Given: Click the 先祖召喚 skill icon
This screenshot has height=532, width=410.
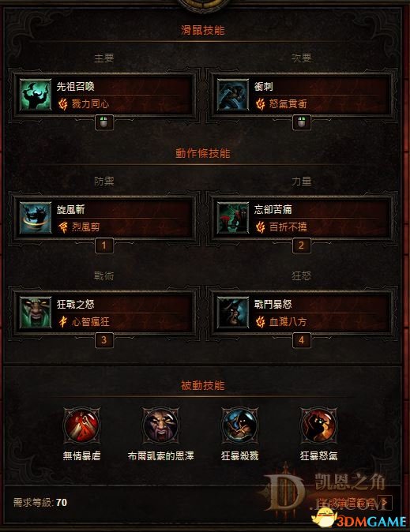Looking at the screenshot, I should pos(36,95).
